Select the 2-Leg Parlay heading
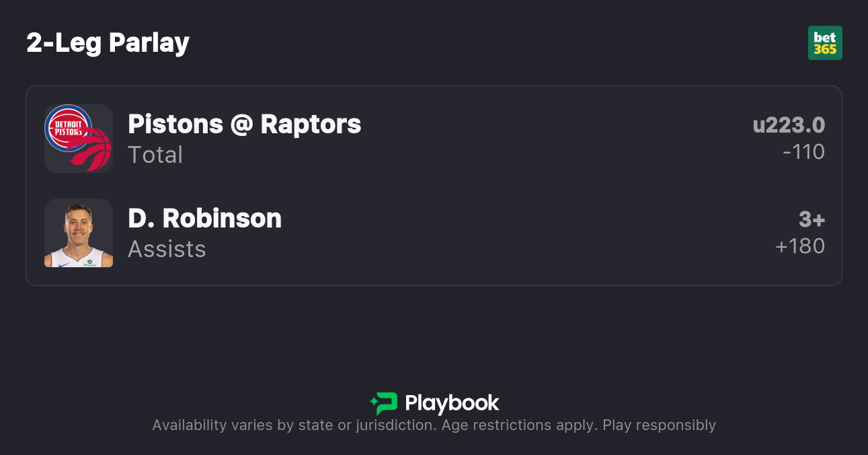Screen dimensions: 868x455 tap(108, 43)
